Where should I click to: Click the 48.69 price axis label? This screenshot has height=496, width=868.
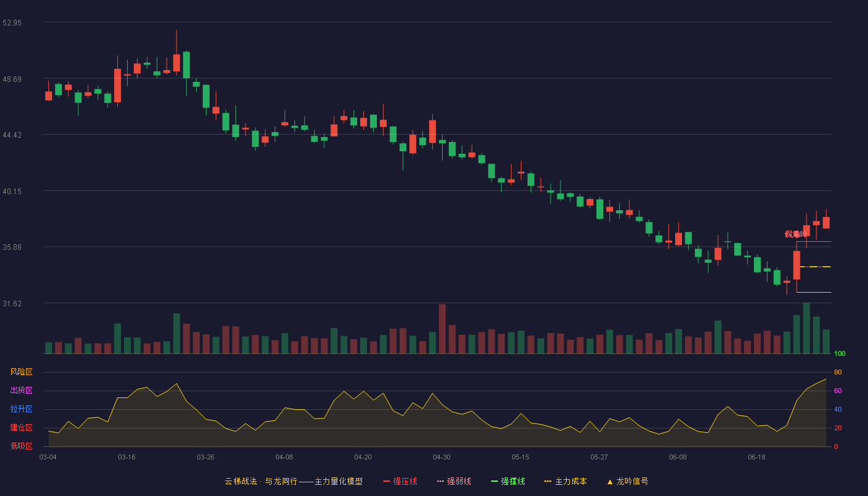(12, 79)
